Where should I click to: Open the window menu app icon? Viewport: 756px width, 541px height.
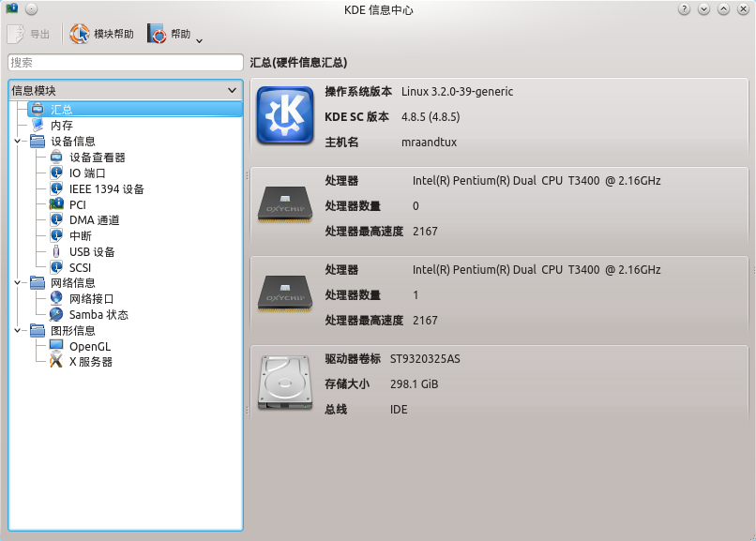click(11, 8)
